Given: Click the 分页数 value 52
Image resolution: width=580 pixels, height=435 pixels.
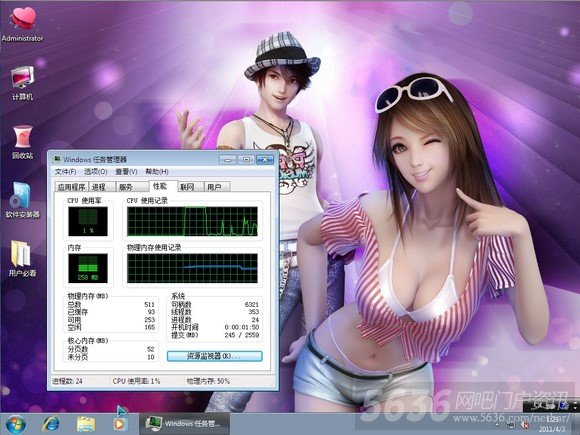Looking at the screenshot, I should point(151,349).
